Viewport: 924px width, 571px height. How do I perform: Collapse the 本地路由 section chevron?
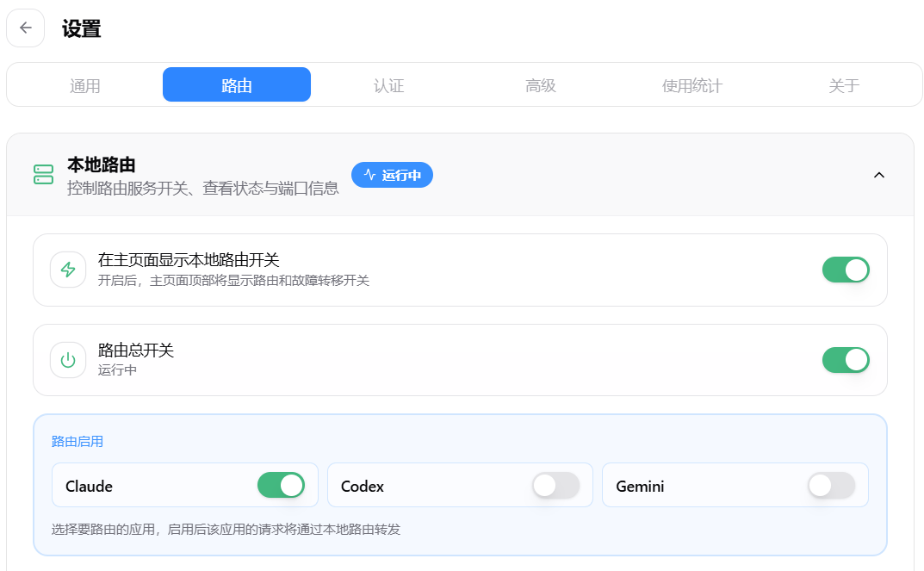[878, 175]
